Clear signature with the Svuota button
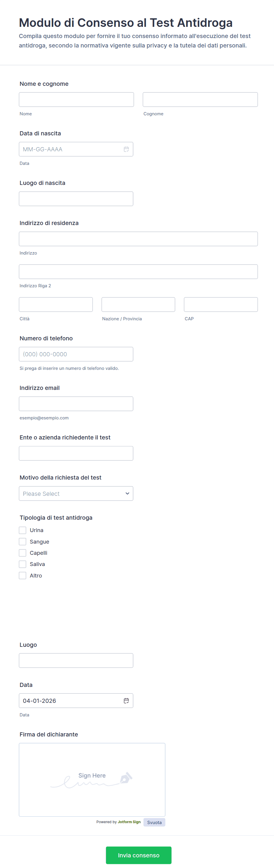274x868 pixels. click(154, 822)
